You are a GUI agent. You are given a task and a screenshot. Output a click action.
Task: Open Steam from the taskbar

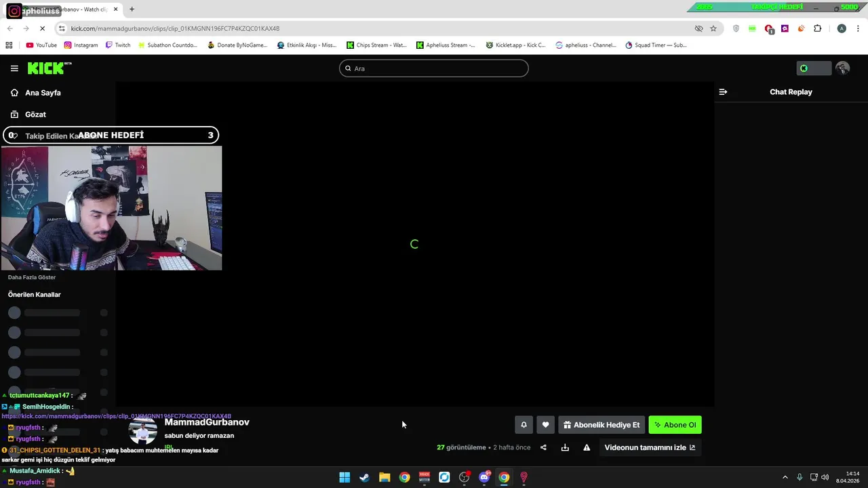(x=364, y=477)
